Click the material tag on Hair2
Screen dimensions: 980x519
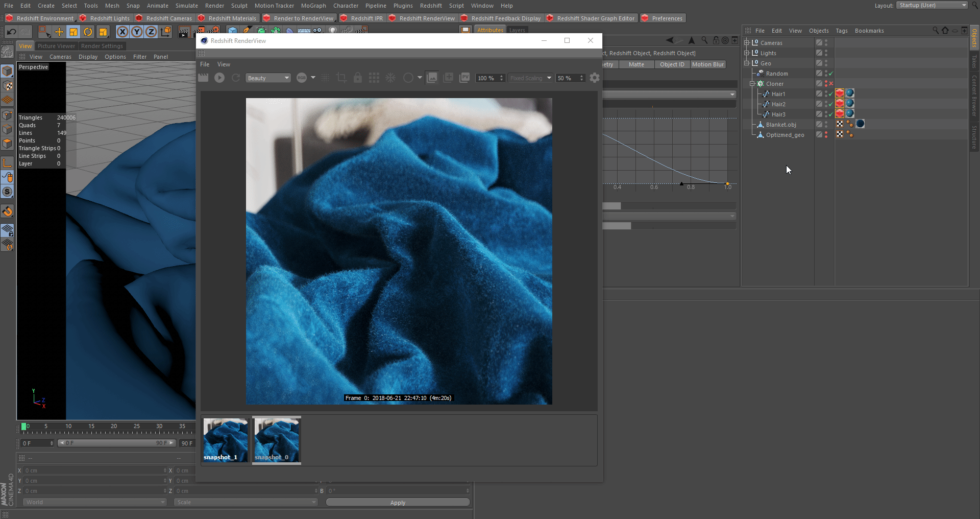[850, 104]
